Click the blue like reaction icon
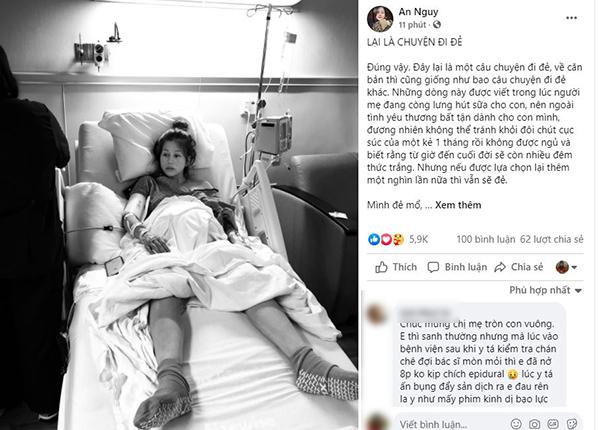Viewport: 600px width, 430px height. click(374, 239)
